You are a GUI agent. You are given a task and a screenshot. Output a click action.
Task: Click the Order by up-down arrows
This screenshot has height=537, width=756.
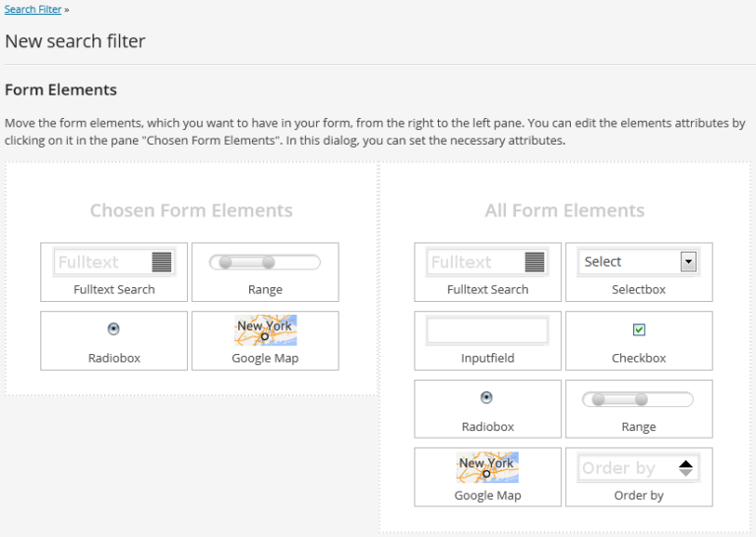[x=686, y=468]
